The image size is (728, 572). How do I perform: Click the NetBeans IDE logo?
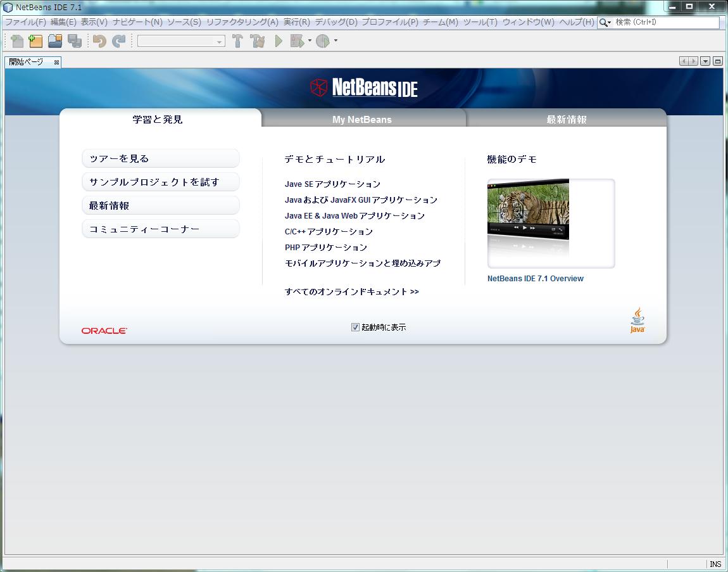click(x=364, y=87)
